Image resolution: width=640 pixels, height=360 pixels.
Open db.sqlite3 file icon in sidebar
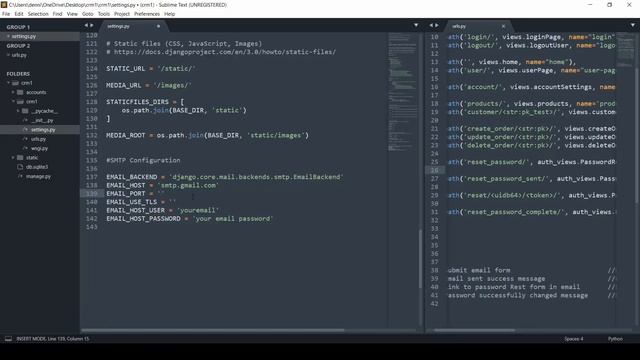click(20, 167)
